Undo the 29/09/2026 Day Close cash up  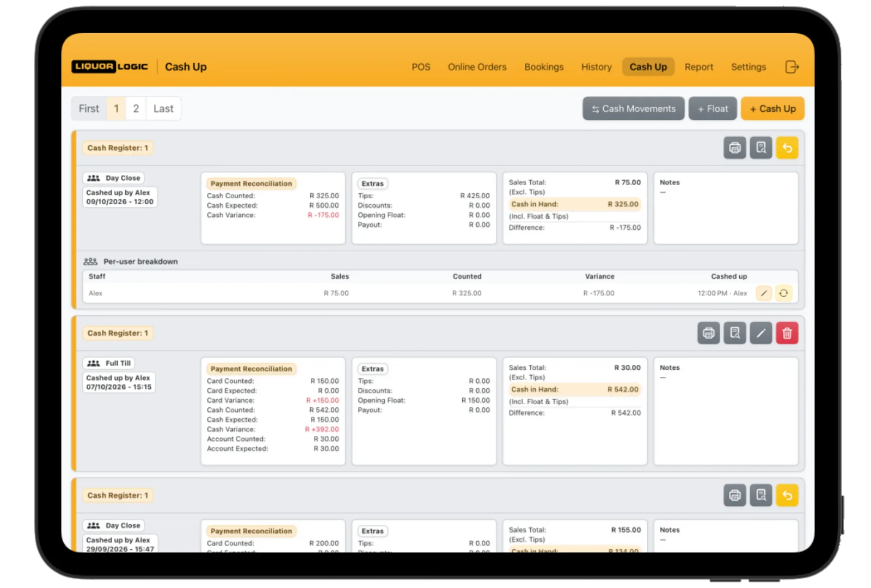coord(787,495)
